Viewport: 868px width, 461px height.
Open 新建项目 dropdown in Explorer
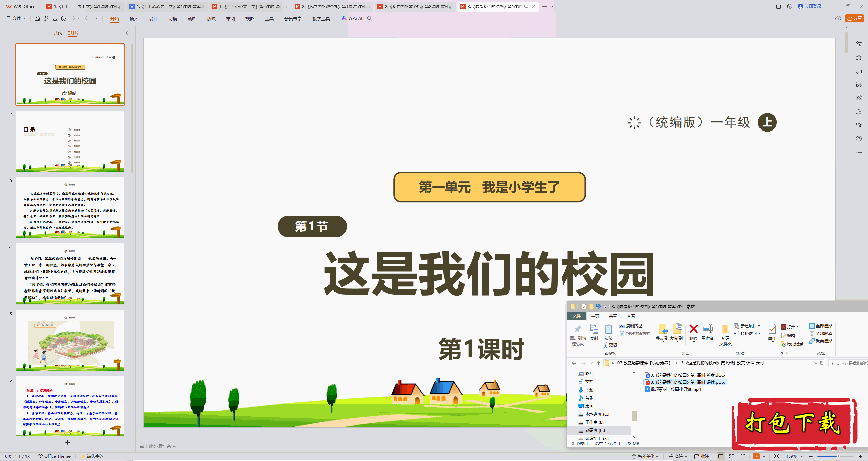[747, 326]
